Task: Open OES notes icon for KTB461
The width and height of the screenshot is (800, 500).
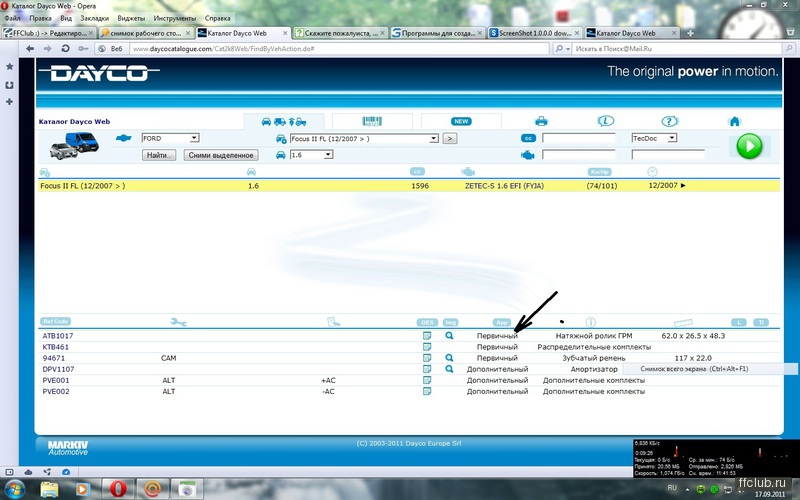Action: point(427,347)
